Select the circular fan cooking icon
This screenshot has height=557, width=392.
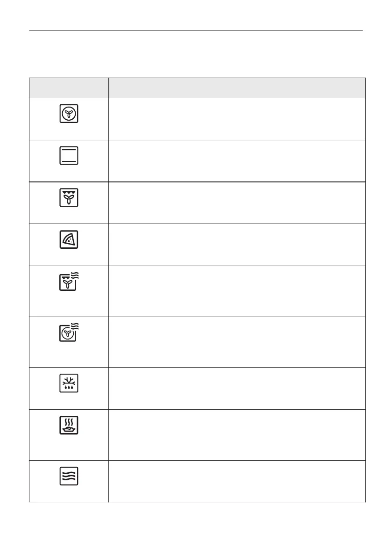pos(69,114)
